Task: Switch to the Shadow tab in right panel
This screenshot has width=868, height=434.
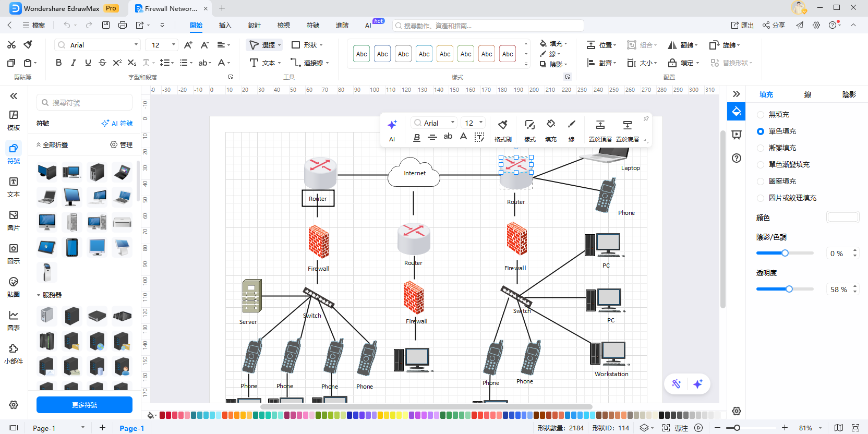Action: (849, 94)
